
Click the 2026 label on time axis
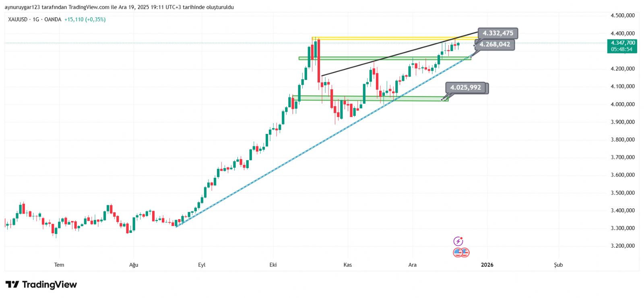[487, 265]
